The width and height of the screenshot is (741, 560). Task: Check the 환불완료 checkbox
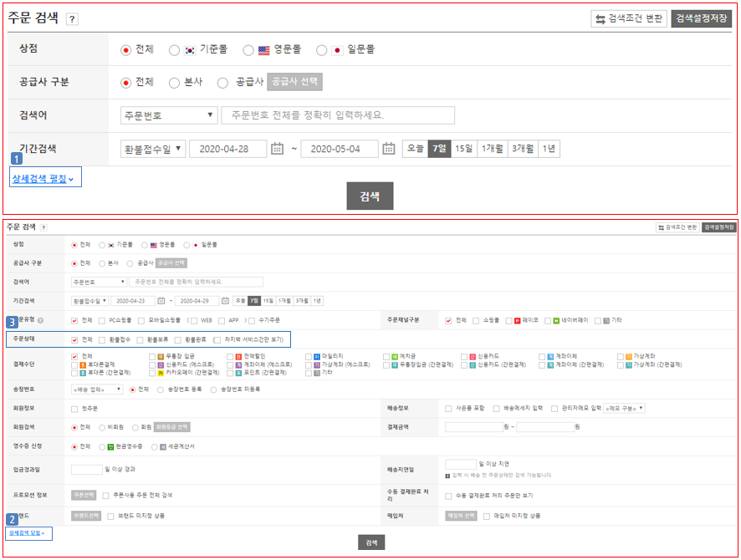pos(177,340)
